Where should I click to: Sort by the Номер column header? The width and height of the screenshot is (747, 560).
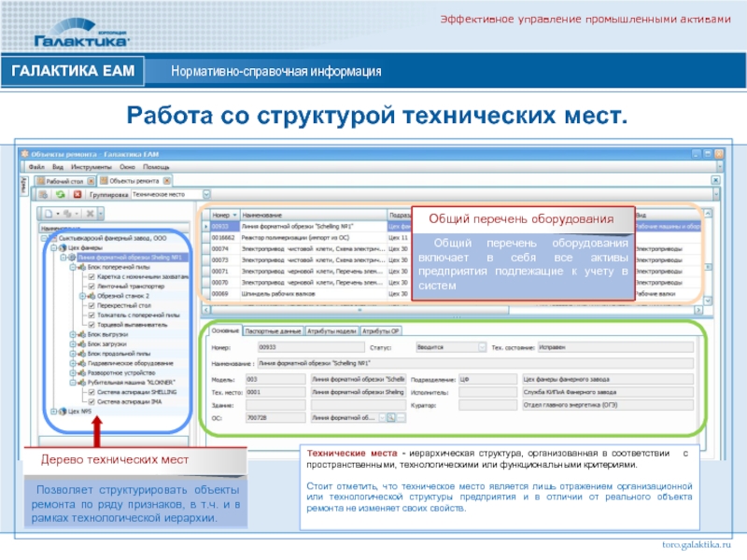[224, 215]
